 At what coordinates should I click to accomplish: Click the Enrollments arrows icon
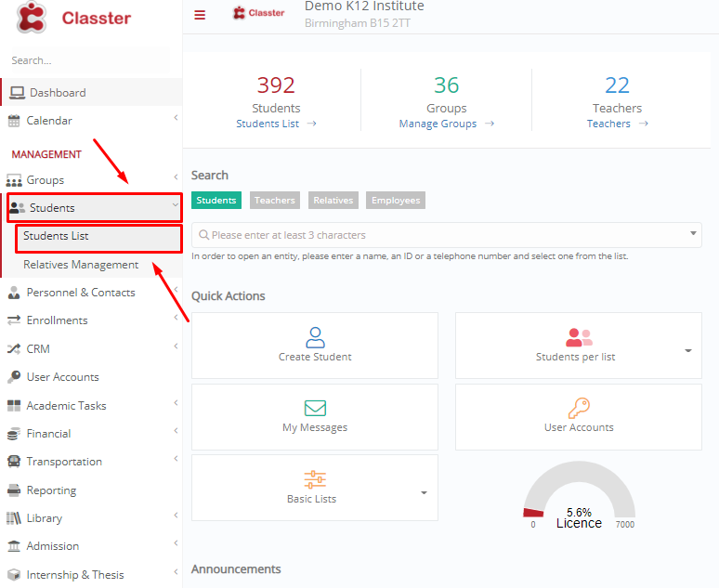(x=14, y=320)
